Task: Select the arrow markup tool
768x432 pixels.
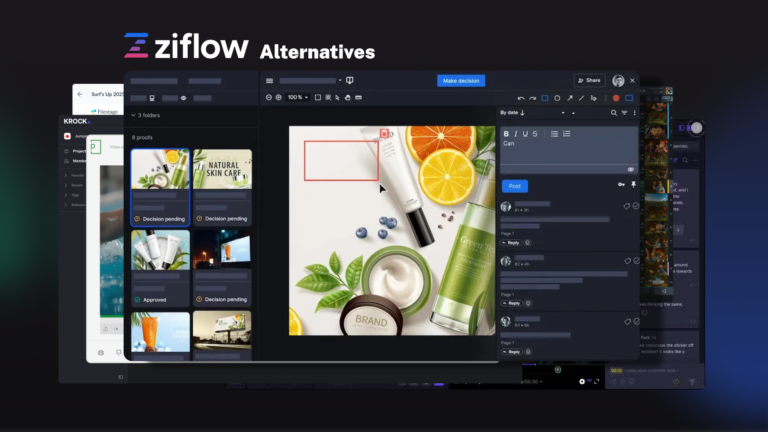Action: point(570,98)
